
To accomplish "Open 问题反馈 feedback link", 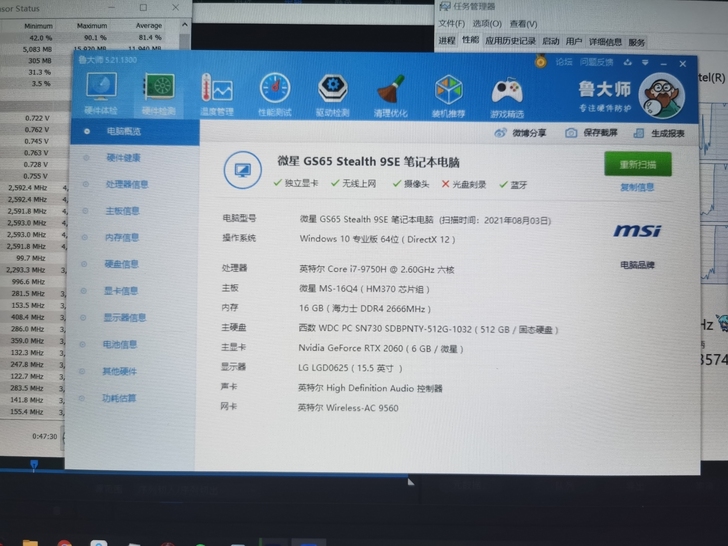I will click(597, 62).
